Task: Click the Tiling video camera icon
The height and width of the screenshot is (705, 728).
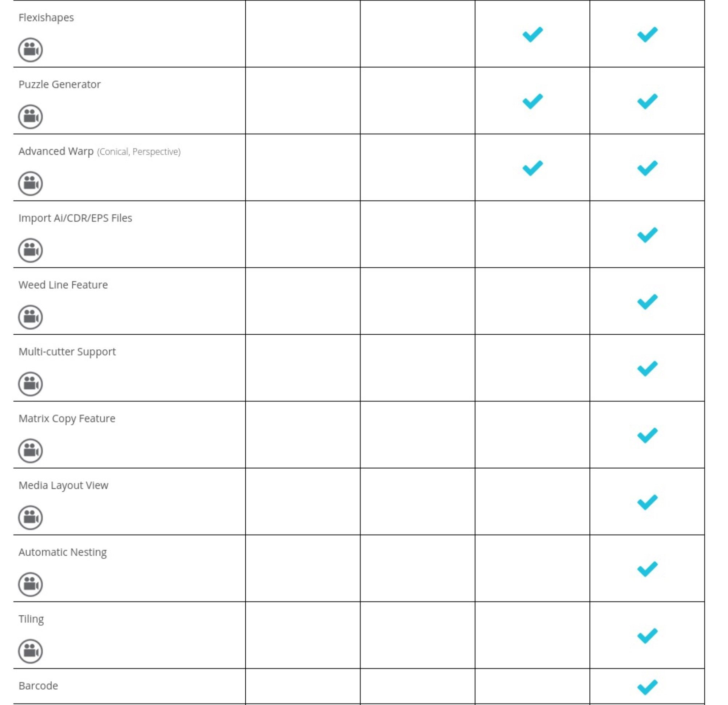Action: 31,651
